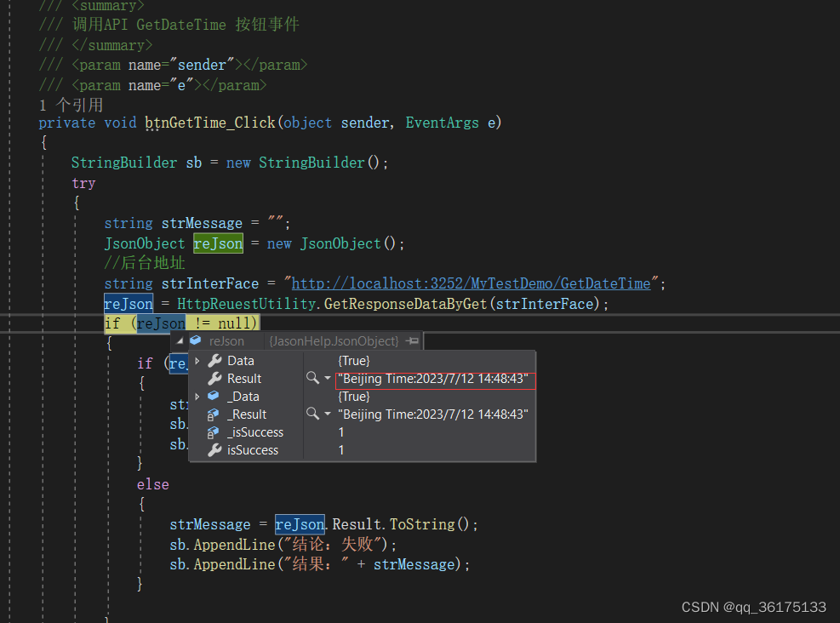
Task: Open the visualizer dropdown arrow beside _Result
Action: pyautogui.click(x=327, y=414)
